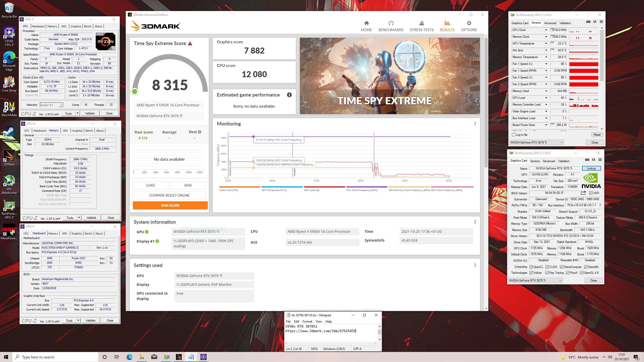Open the Tools dropdown arrow in the CPU-Z Memory window
The width and height of the screenshot is (644, 362).
pyautogui.click(x=79, y=218)
